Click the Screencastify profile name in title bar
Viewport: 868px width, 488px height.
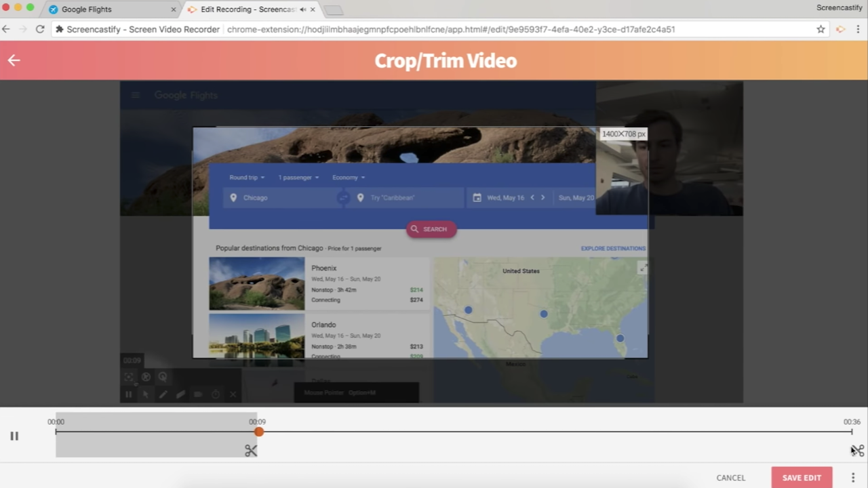(x=839, y=7)
